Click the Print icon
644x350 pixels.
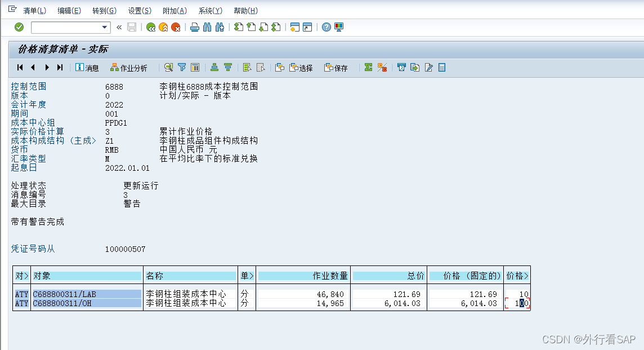point(195,27)
